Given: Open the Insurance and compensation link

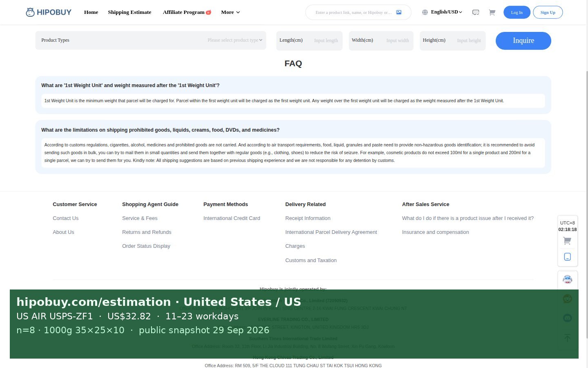Looking at the screenshot, I should pyautogui.click(x=436, y=232).
